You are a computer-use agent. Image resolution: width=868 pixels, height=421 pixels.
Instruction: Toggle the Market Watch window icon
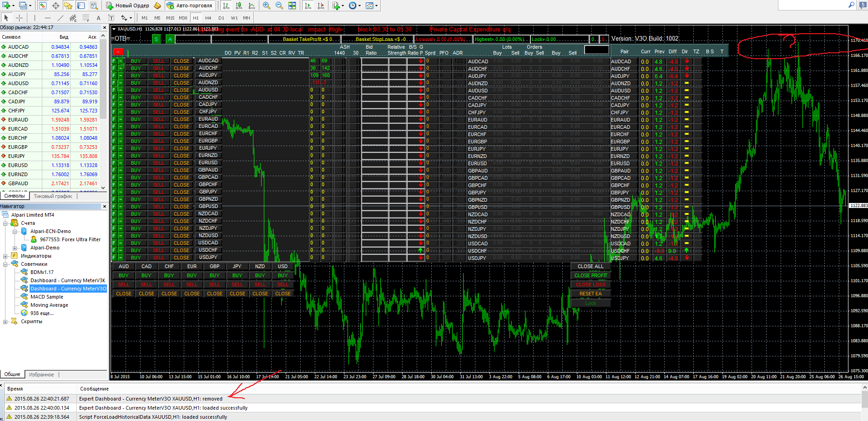coord(42,5)
